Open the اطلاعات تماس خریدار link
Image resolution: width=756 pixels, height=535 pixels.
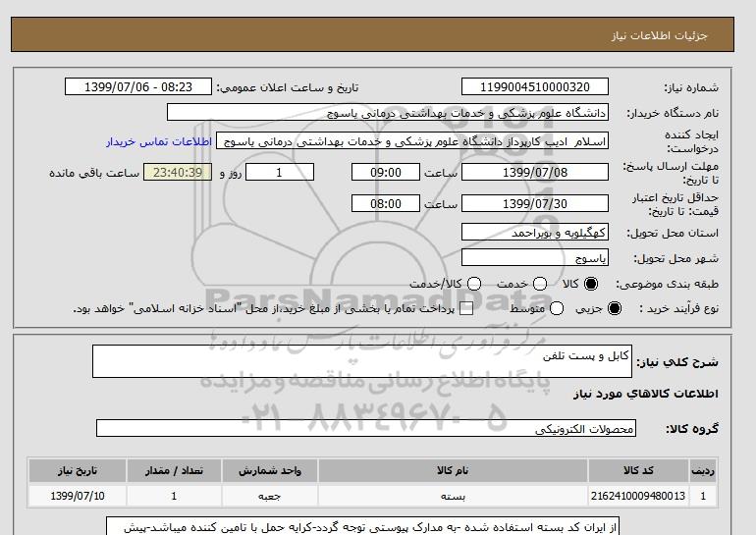[159, 142]
